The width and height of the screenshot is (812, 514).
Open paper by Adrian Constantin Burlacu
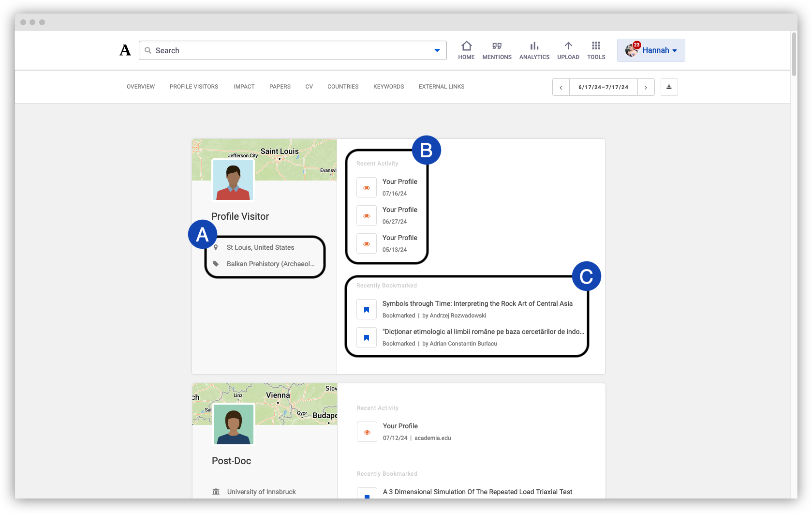[483, 332]
